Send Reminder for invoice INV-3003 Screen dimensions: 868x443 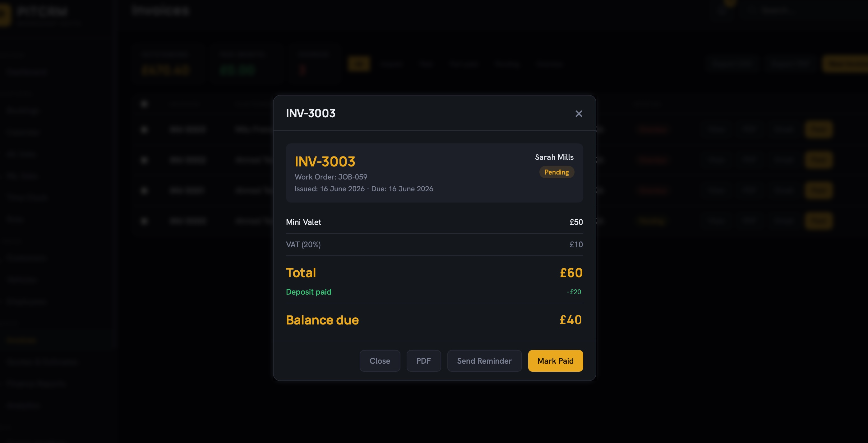click(484, 361)
